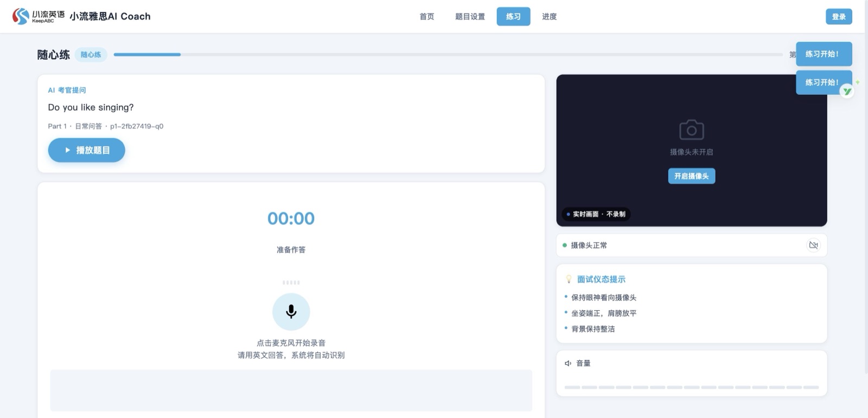The height and width of the screenshot is (418, 868).
Task: Click the KeepABC logo icon
Action: [x=21, y=16]
